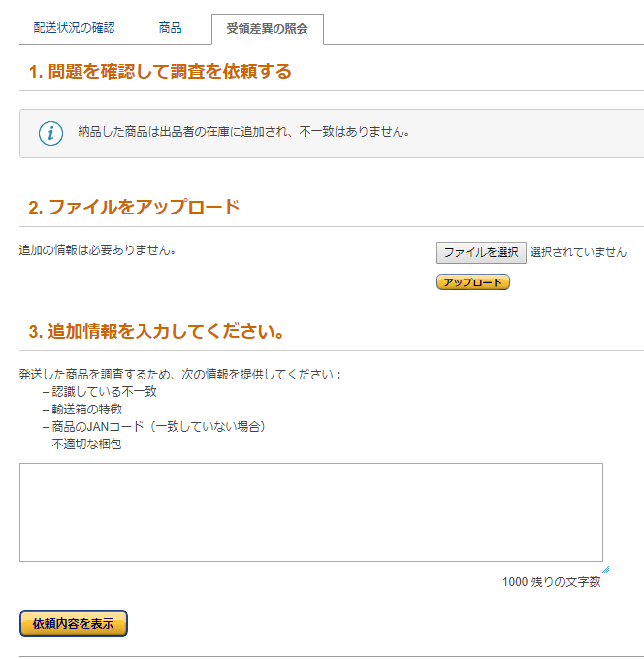Screen dimensions: 644x659
Task: Open the 配送状況の確認 tab
Action: [75, 28]
